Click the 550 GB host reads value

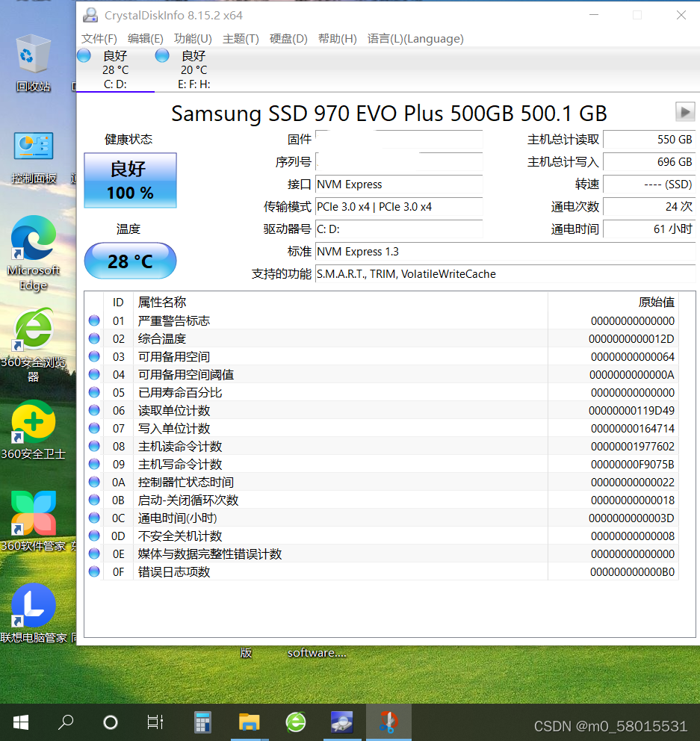[649, 140]
